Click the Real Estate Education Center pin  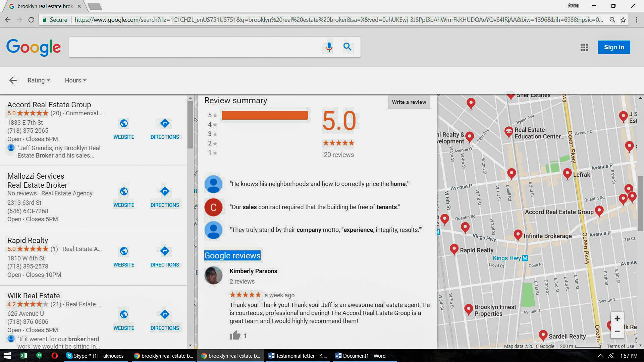coord(508,132)
